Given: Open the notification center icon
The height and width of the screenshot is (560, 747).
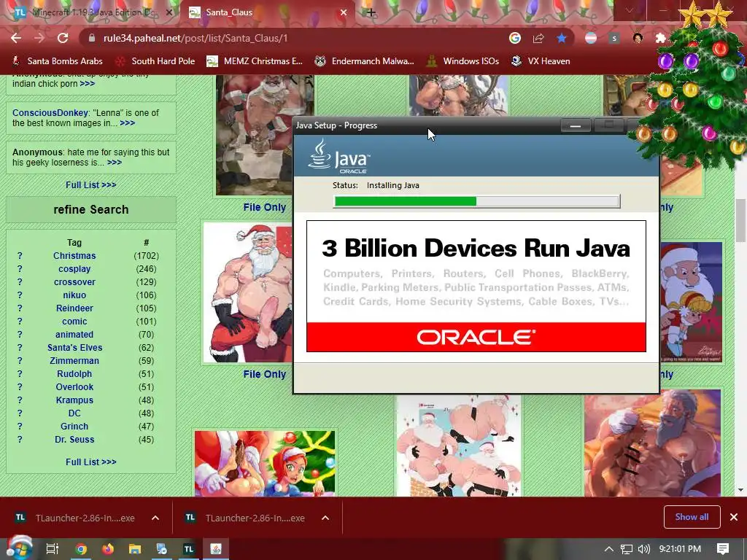Looking at the screenshot, I should [x=723, y=549].
